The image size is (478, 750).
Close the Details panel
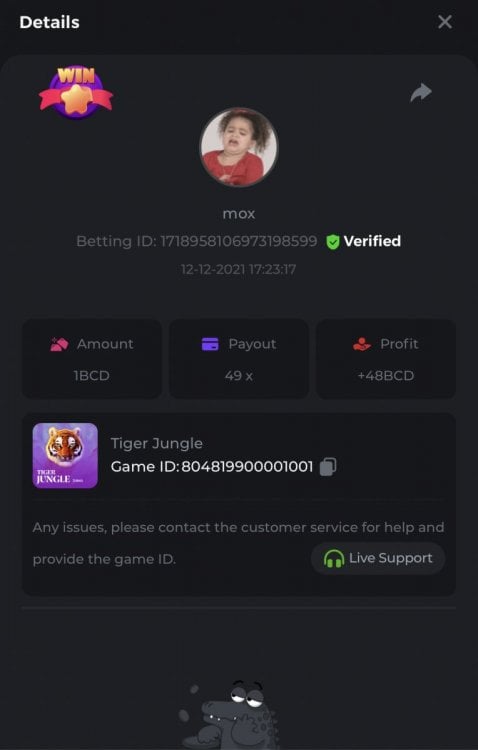[445, 22]
